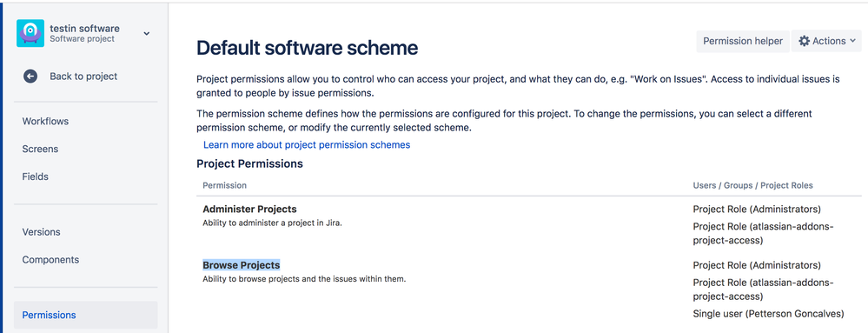Click 'Ability to browse projects and the issues within them.'

304,279
